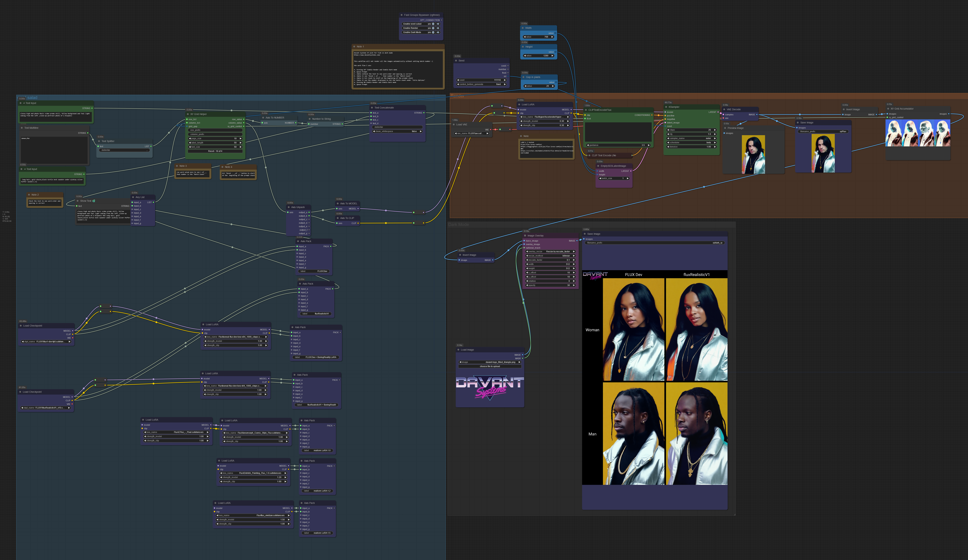
Task: Collapse the KSampler node using its title dot
Action: click(666, 107)
